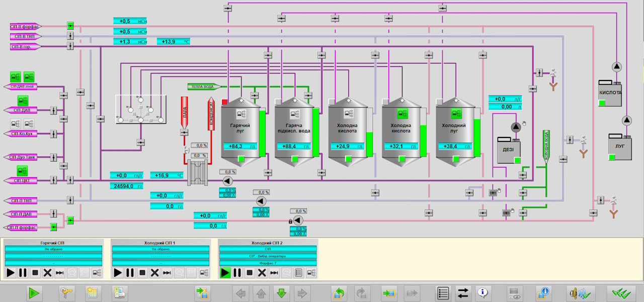644x302 pixels.
Task: Click the swap arrows icon in toolbar
Action: click(x=463, y=292)
